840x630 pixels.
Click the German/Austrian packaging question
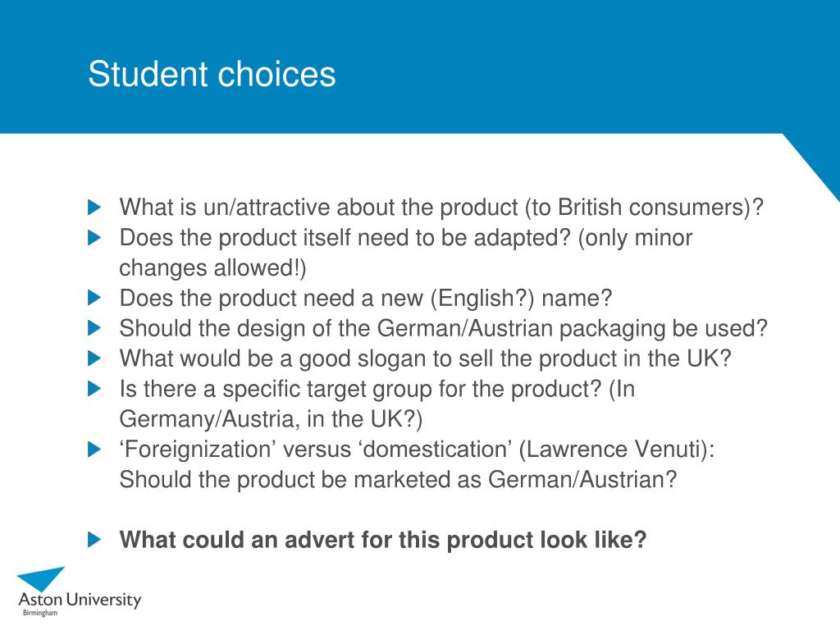[x=444, y=328]
